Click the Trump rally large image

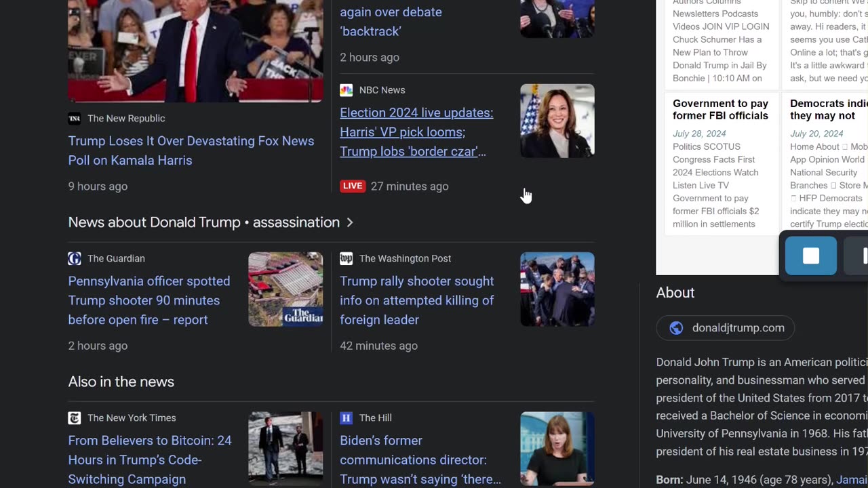pos(196,51)
